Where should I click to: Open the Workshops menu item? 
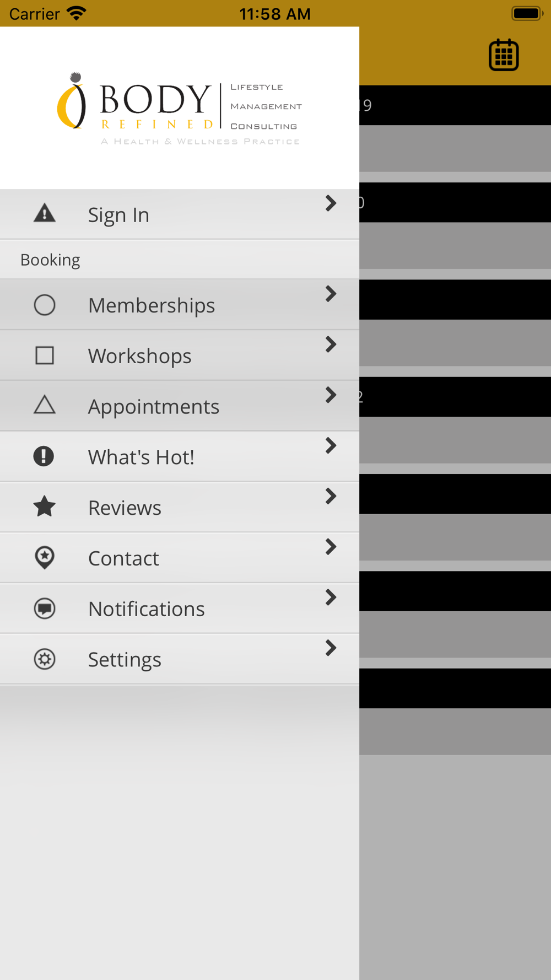[x=180, y=356]
